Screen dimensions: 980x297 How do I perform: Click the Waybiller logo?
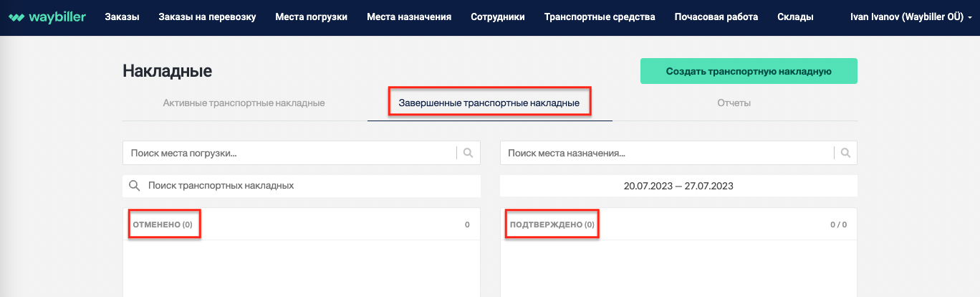click(x=47, y=16)
